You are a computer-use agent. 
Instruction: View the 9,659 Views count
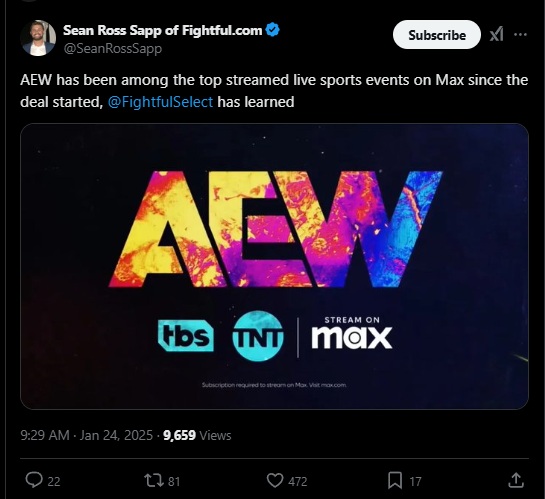(x=197, y=435)
